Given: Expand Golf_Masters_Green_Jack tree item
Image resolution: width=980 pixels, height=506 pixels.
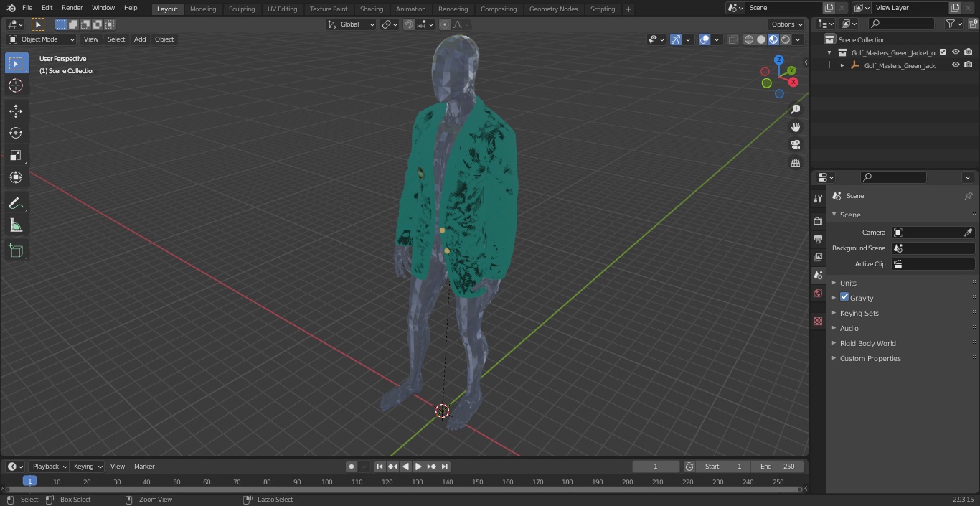Looking at the screenshot, I should coord(842,65).
